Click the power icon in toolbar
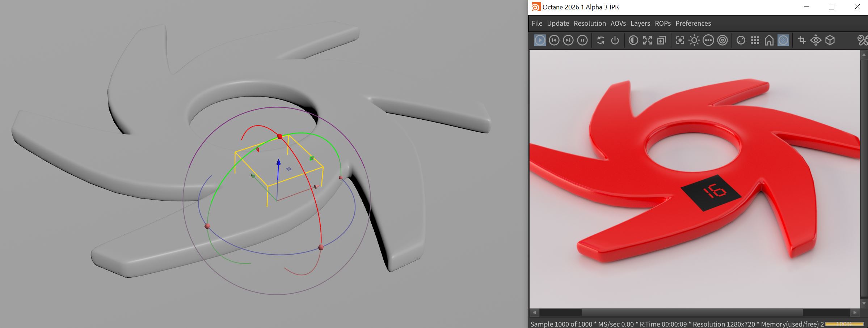The width and height of the screenshot is (868, 328). pos(615,40)
